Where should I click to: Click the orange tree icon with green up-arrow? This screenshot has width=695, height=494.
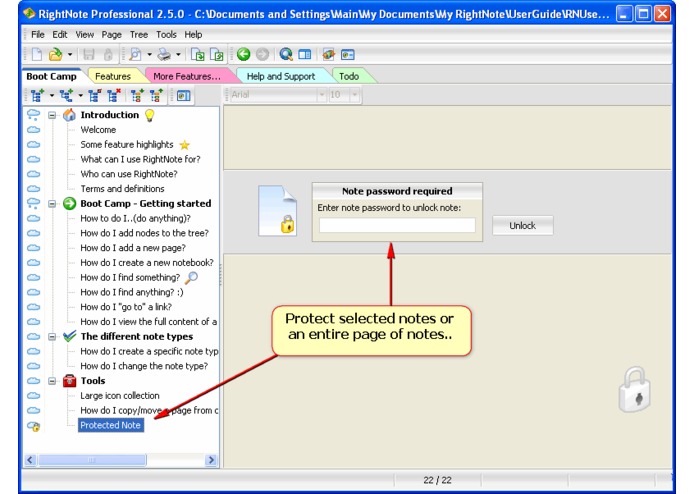click(156, 95)
